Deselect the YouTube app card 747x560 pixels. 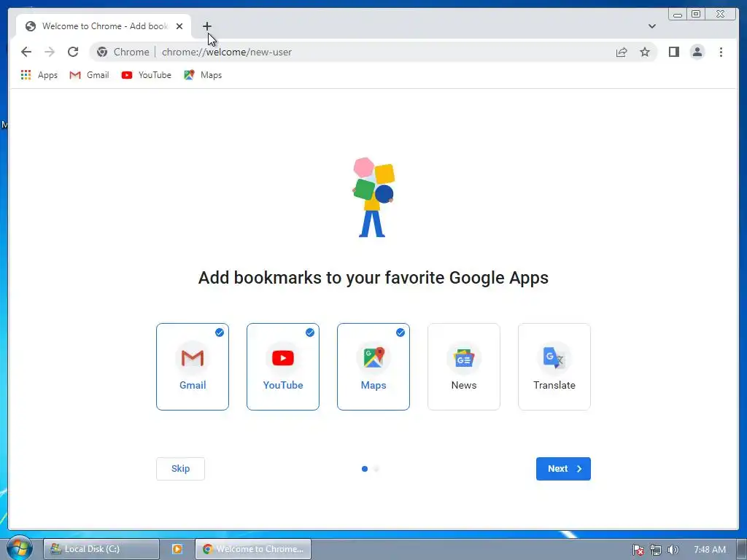coord(283,367)
